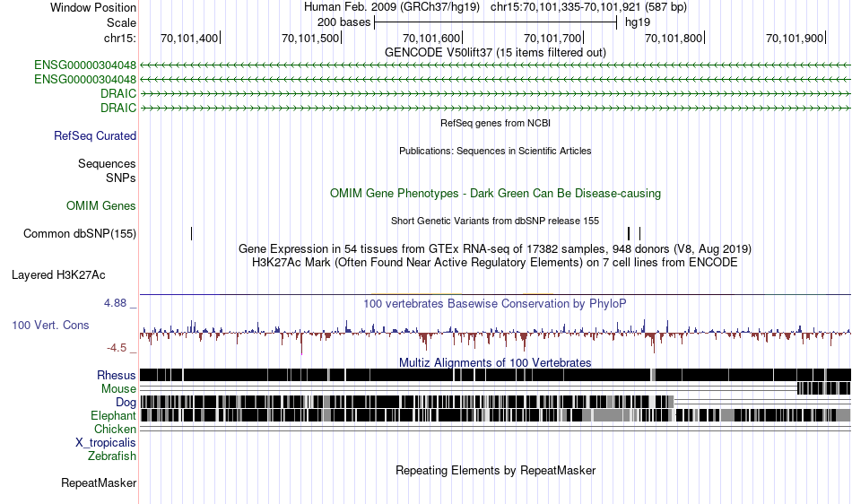Click the Layered H3K27Ac track label
The height and width of the screenshot is (504, 852).
[58, 274]
